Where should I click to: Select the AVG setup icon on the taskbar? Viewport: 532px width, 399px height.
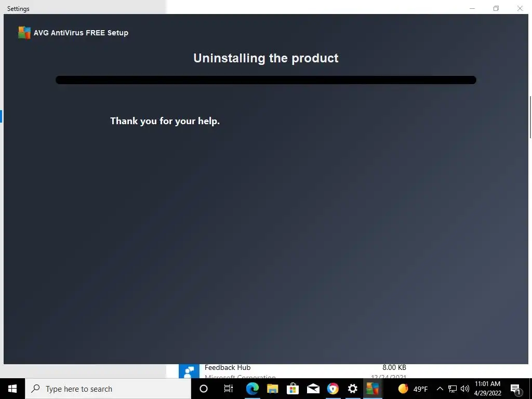click(x=373, y=389)
